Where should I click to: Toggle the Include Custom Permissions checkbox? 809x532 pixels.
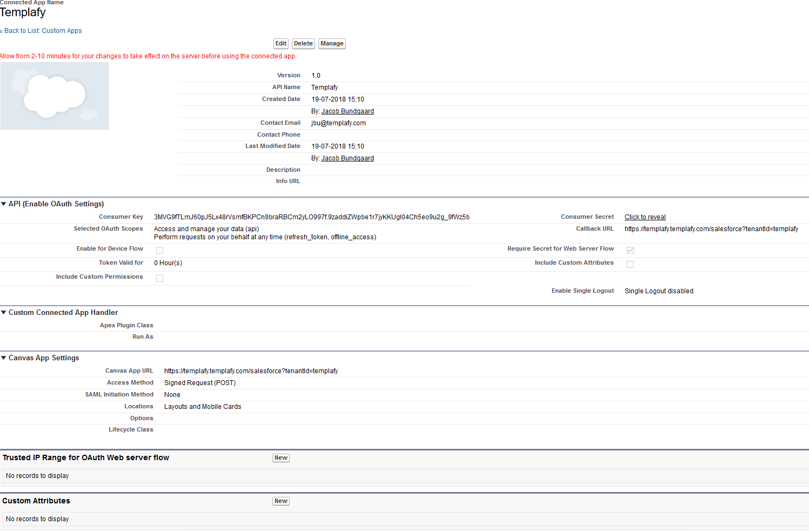(x=159, y=278)
